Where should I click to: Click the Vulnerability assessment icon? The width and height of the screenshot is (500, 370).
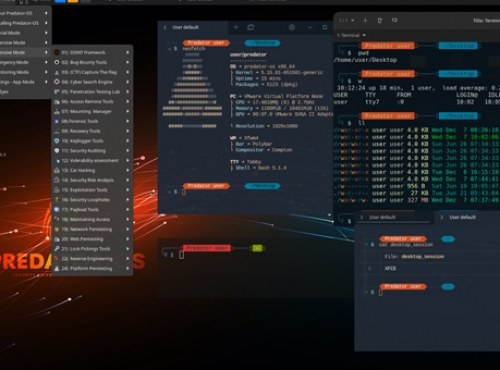57,160
